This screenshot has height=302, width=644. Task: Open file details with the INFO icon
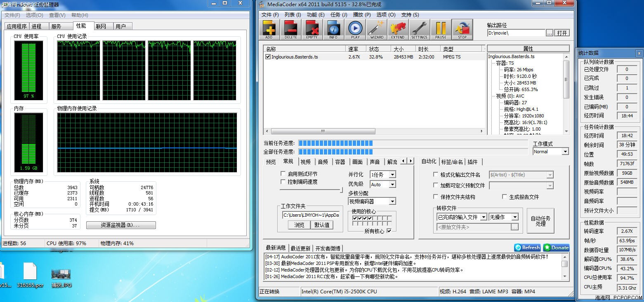tap(333, 29)
